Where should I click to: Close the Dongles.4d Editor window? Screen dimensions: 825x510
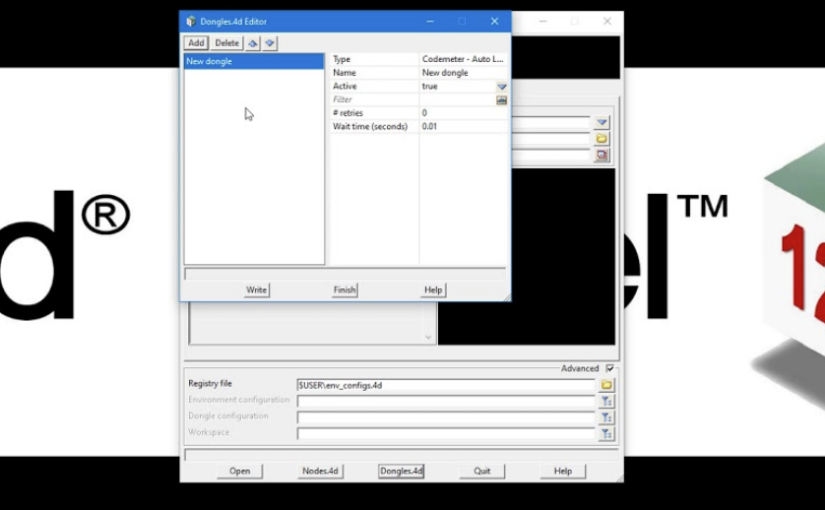(x=495, y=22)
